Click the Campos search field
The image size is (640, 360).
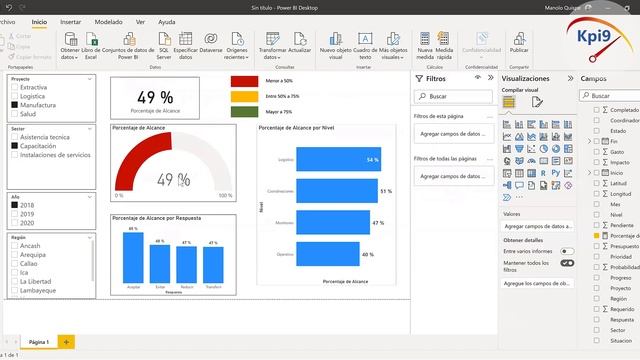610,96
